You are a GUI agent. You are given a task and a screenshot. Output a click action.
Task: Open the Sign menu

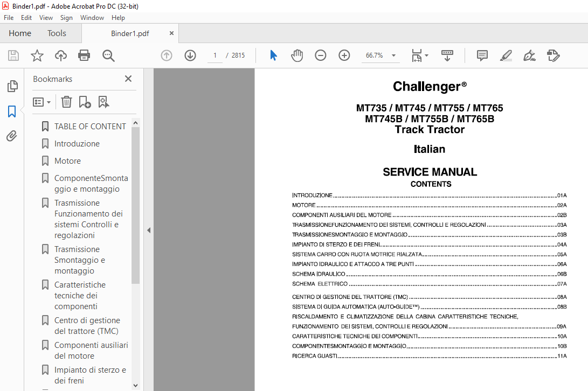point(66,18)
